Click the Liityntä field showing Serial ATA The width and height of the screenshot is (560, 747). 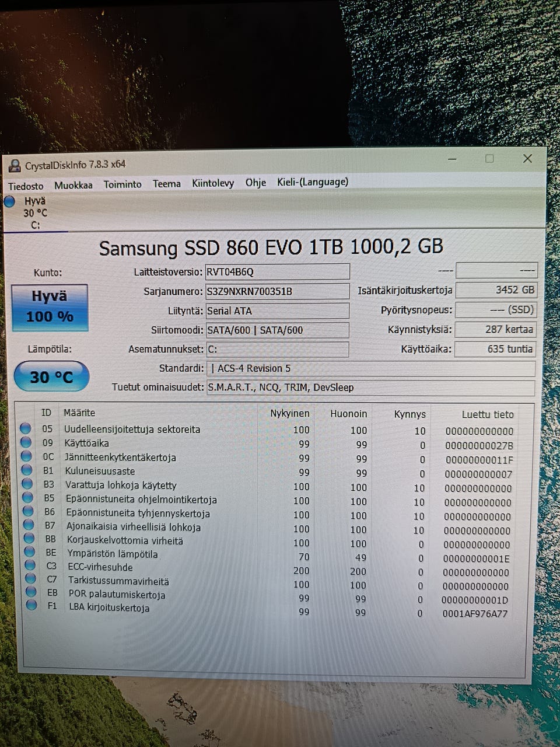pyautogui.click(x=278, y=310)
